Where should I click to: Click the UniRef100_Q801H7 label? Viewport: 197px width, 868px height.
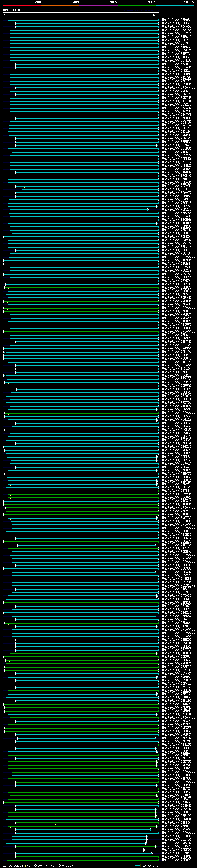(x=176, y=809)
